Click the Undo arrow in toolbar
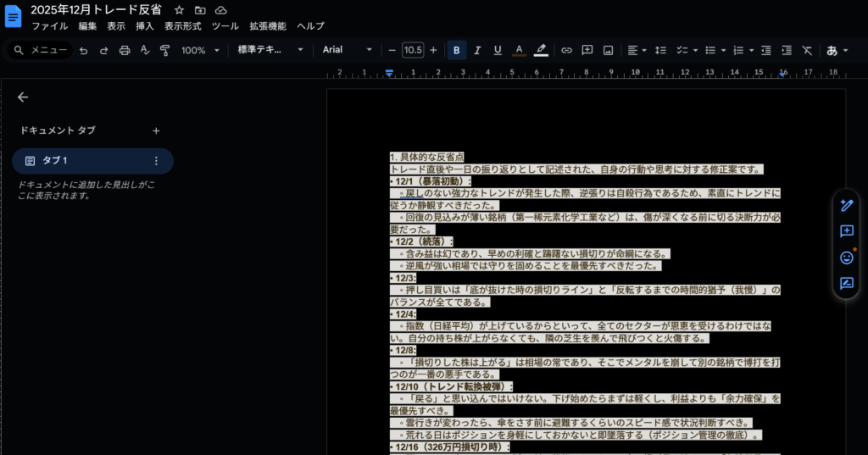 (x=83, y=51)
